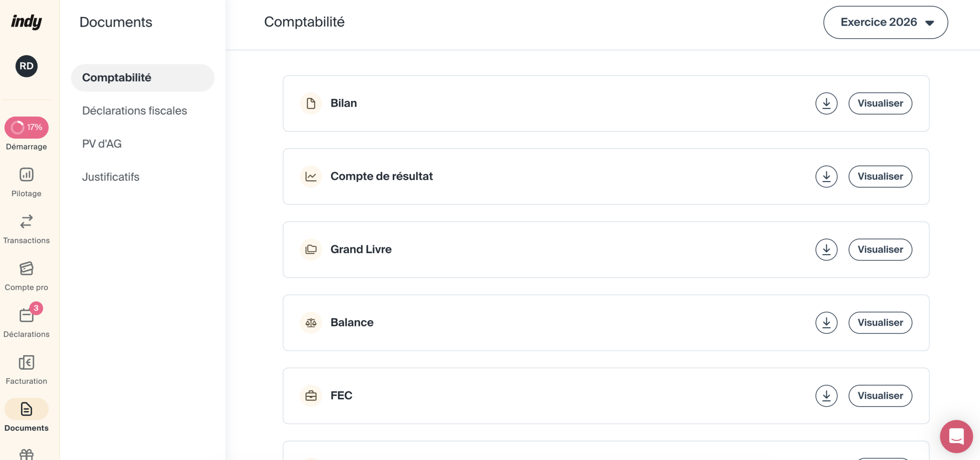Visualiser the Bilan
This screenshot has width=980, height=460.
pos(880,103)
